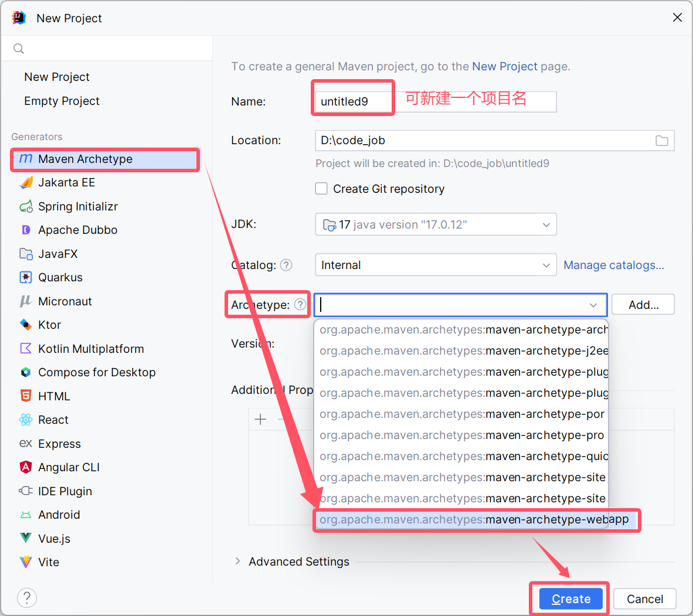Click the Vite lightning icon
Image resolution: width=693 pixels, height=616 pixels.
tap(26, 562)
